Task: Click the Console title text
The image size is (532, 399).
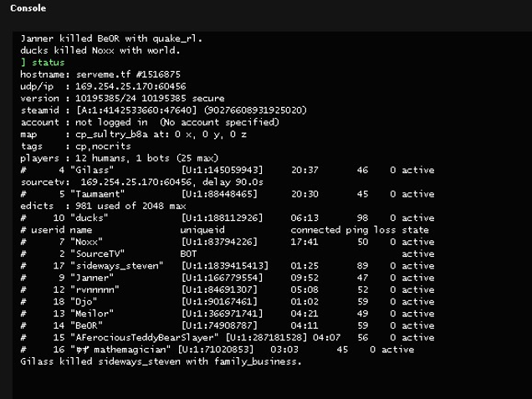Action: pyautogui.click(x=28, y=8)
